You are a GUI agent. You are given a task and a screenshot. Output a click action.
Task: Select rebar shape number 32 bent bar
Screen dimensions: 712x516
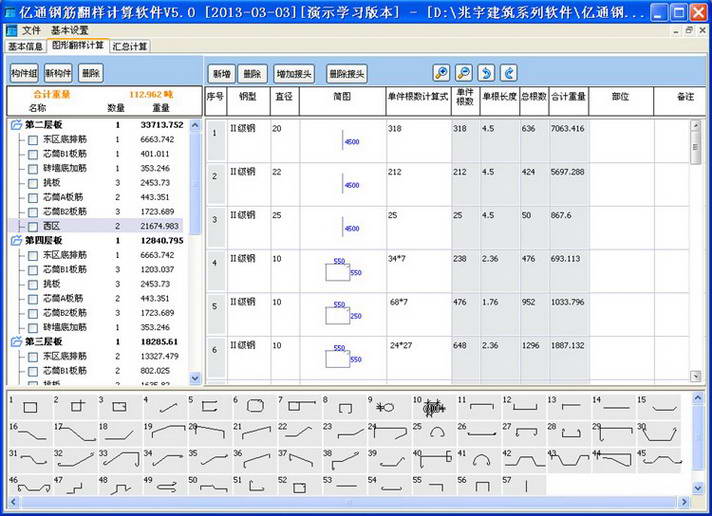(x=75, y=460)
